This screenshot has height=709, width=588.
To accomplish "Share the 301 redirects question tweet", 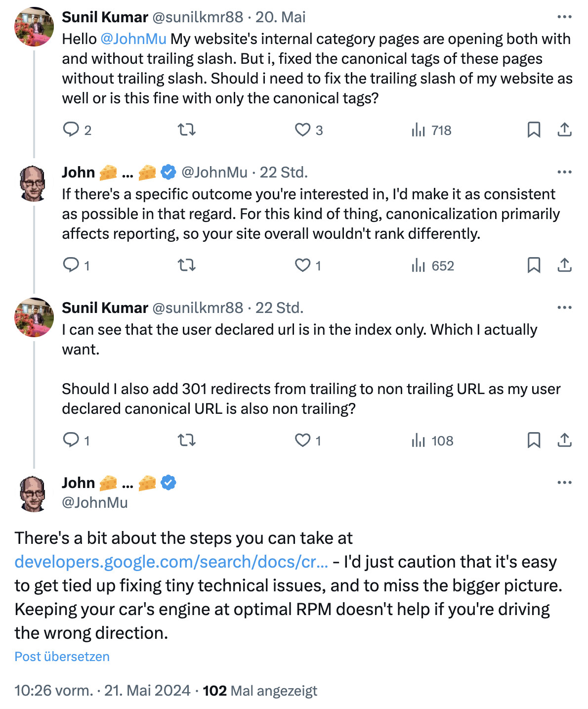I will [564, 440].
